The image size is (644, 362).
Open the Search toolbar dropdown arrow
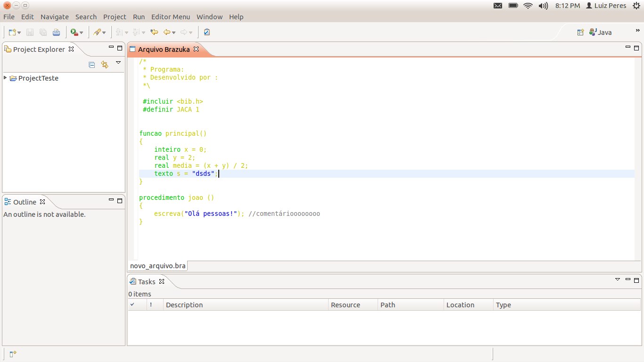[105, 33]
